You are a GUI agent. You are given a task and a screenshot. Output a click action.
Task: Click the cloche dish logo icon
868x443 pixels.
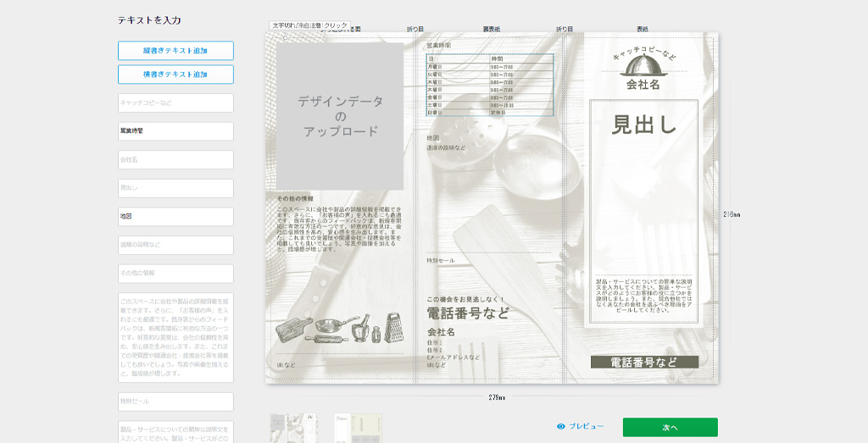pos(643,69)
